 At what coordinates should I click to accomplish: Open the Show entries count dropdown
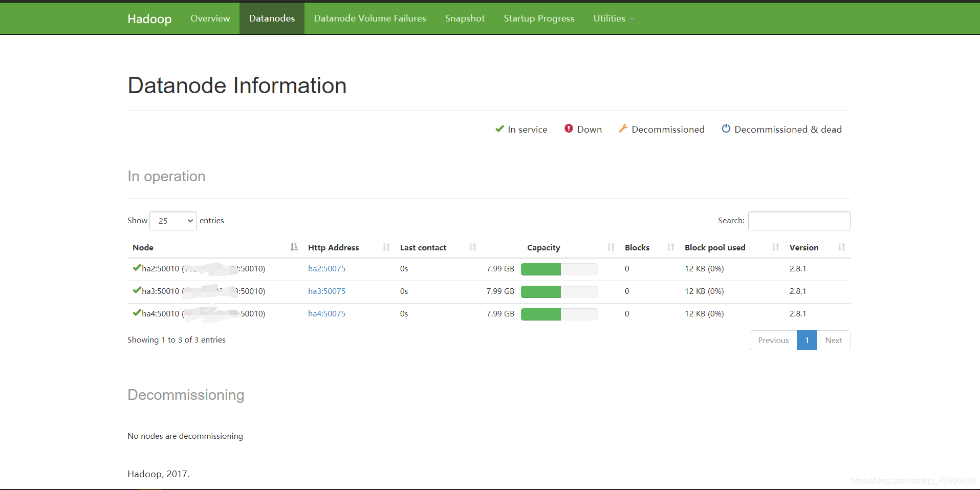click(173, 221)
